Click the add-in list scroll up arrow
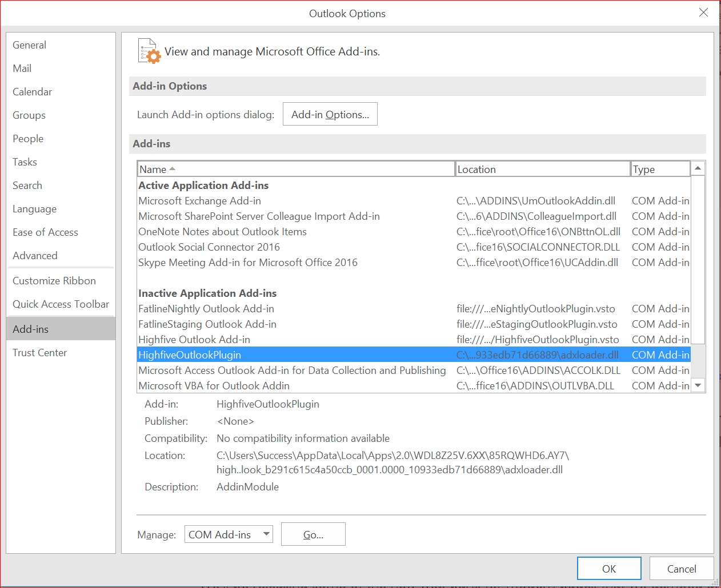Image resolution: width=721 pixels, height=588 pixels. (x=698, y=168)
